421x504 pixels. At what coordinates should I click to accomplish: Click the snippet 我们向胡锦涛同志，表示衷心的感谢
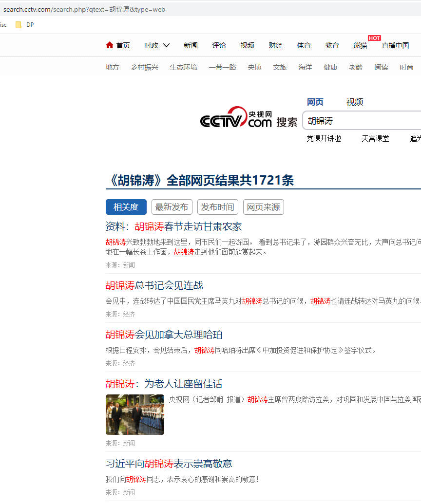click(x=182, y=479)
